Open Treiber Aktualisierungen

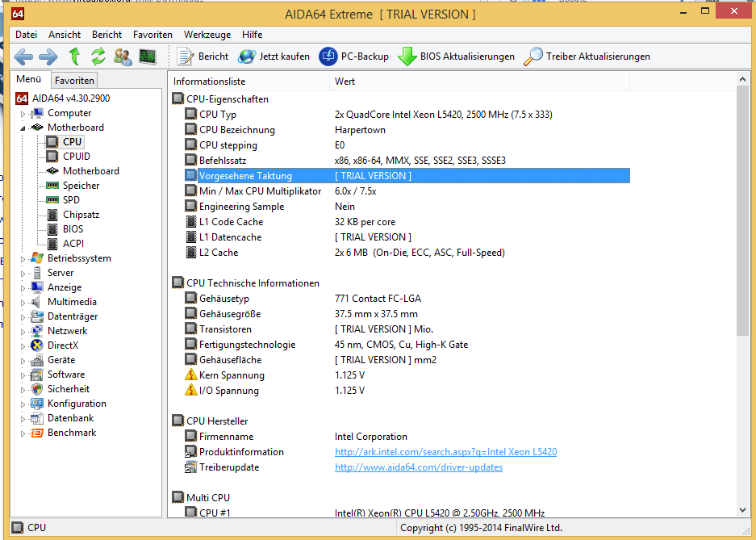point(587,57)
